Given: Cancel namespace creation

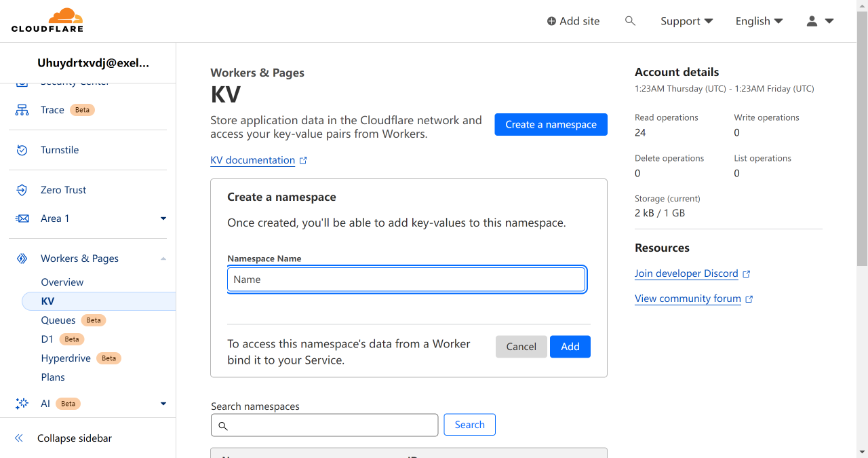Looking at the screenshot, I should [x=521, y=347].
